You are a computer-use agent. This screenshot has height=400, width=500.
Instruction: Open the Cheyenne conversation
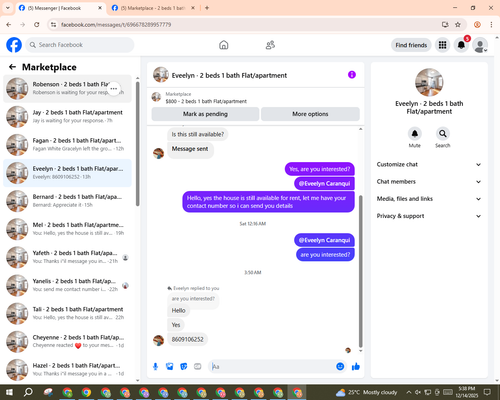[x=67, y=342]
